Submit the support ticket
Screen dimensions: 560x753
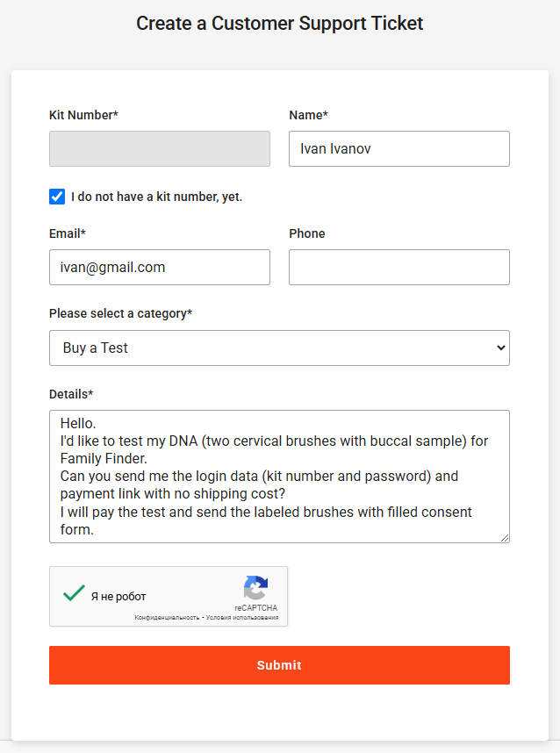point(279,665)
